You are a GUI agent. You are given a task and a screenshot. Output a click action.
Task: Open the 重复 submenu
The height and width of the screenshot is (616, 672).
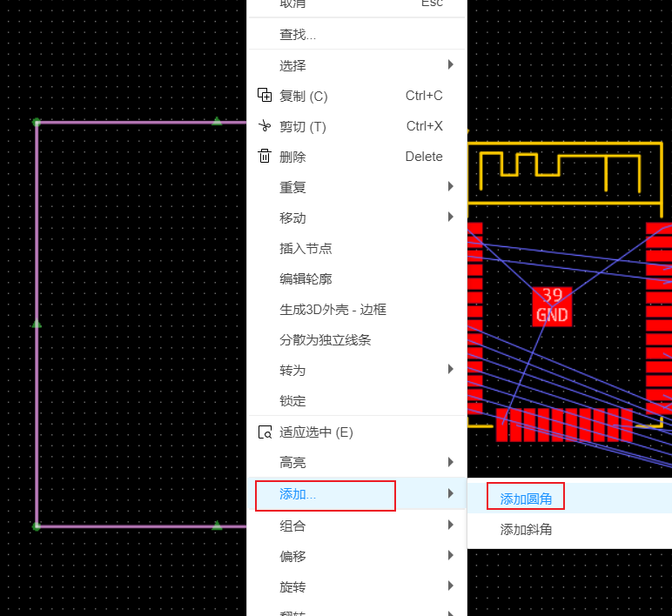pos(357,187)
